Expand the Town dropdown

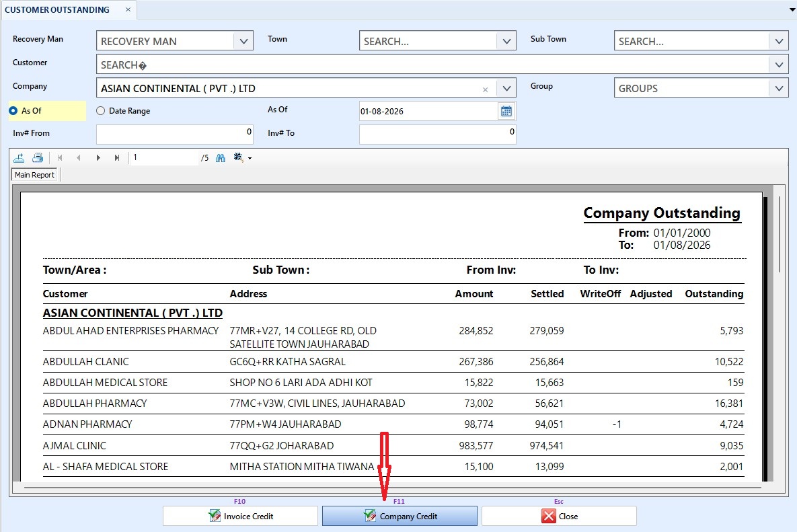click(506, 41)
